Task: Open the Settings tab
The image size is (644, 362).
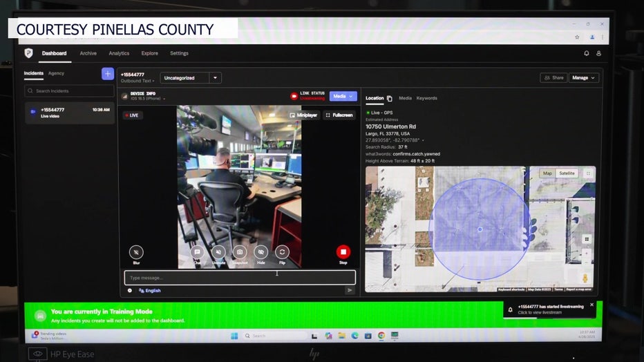Action: [179, 53]
